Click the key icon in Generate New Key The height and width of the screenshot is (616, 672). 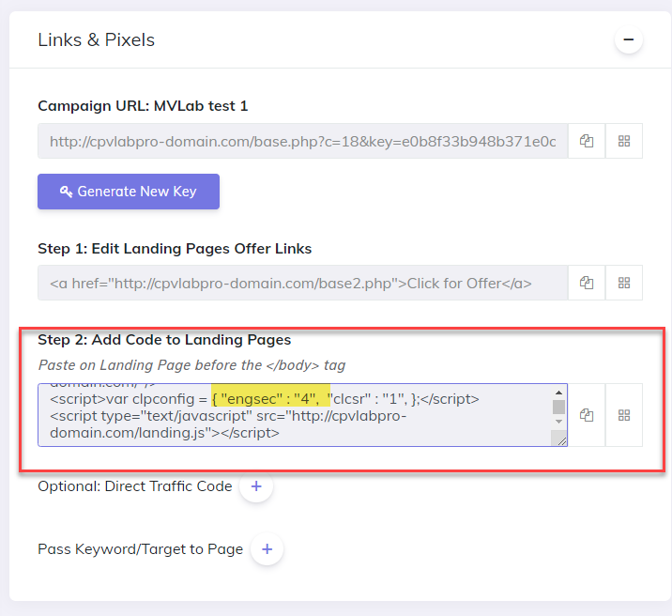pyautogui.click(x=66, y=192)
